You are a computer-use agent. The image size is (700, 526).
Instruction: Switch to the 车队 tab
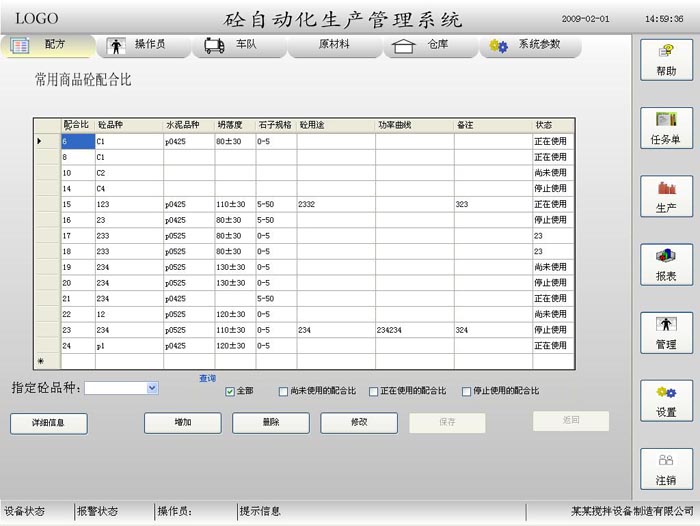(x=239, y=46)
